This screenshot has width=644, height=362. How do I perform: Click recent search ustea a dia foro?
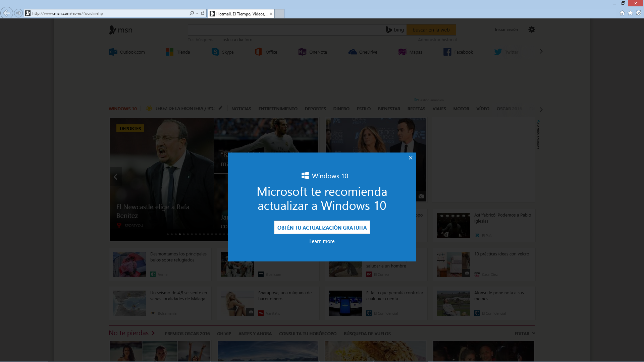click(x=237, y=40)
